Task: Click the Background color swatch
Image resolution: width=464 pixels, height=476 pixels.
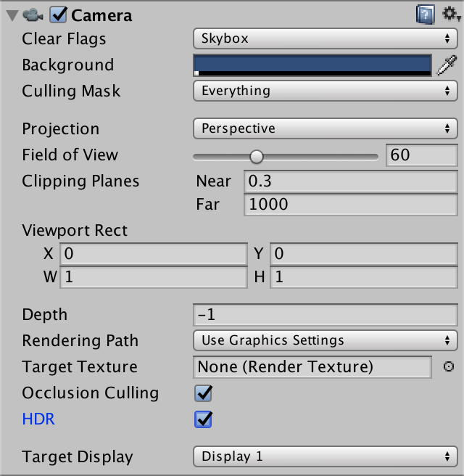Action: pyautogui.click(x=312, y=65)
